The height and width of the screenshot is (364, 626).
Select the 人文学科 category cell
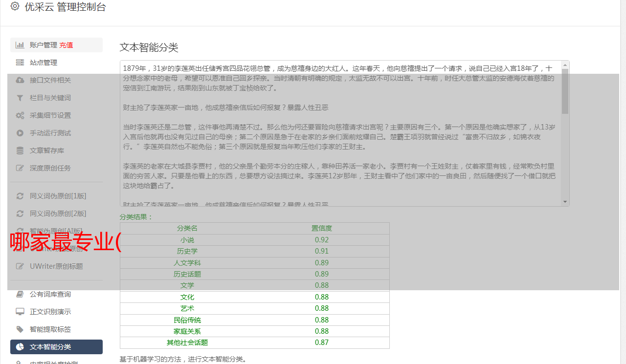click(187, 263)
